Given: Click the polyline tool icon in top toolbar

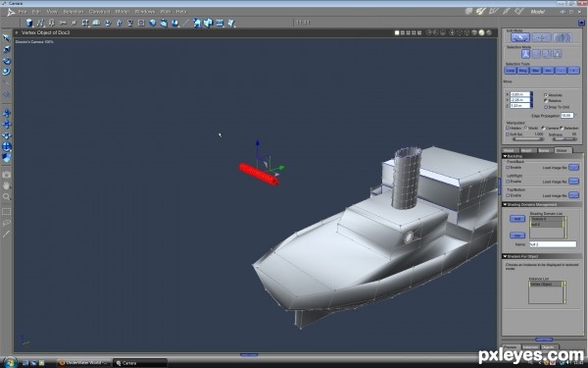Looking at the screenshot, I should pos(40,23).
